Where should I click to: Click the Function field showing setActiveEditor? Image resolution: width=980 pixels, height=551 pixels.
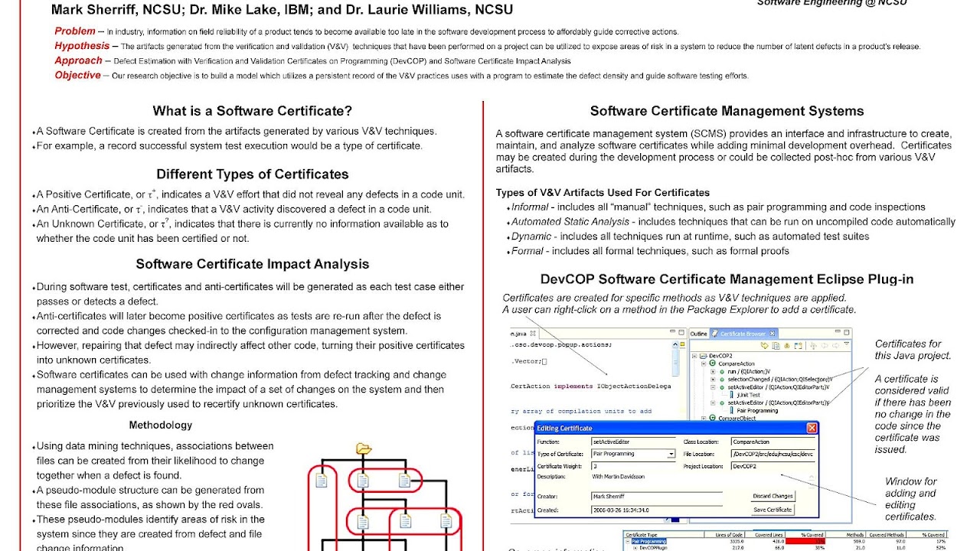(633, 442)
